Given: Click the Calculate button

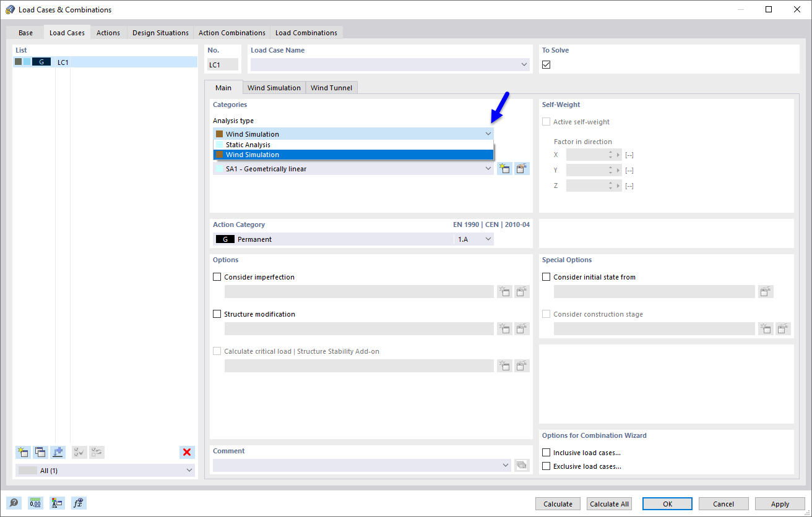Looking at the screenshot, I should (558, 503).
